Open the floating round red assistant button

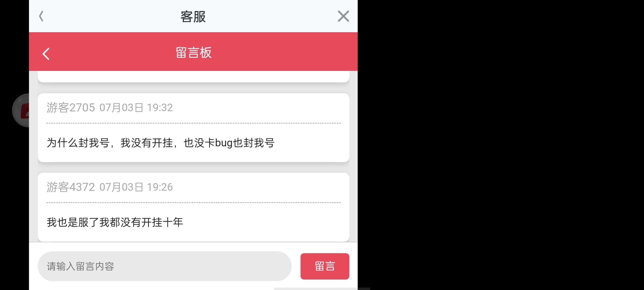21,110
